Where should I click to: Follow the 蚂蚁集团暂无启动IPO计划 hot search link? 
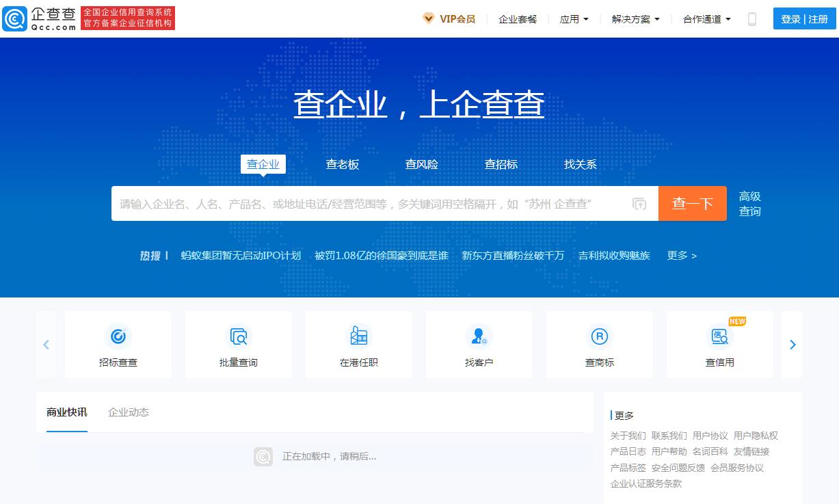tap(240, 255)
